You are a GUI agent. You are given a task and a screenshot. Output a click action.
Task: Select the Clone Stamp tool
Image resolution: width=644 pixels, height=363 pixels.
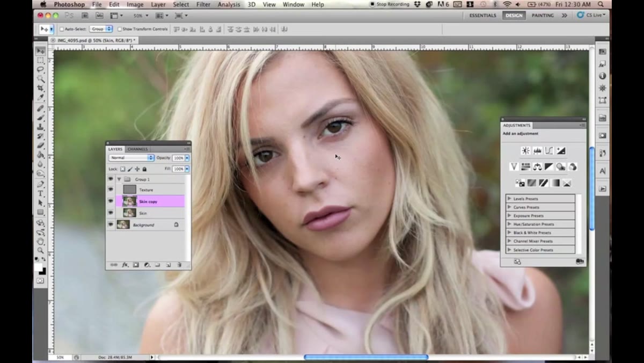[41, 127]
